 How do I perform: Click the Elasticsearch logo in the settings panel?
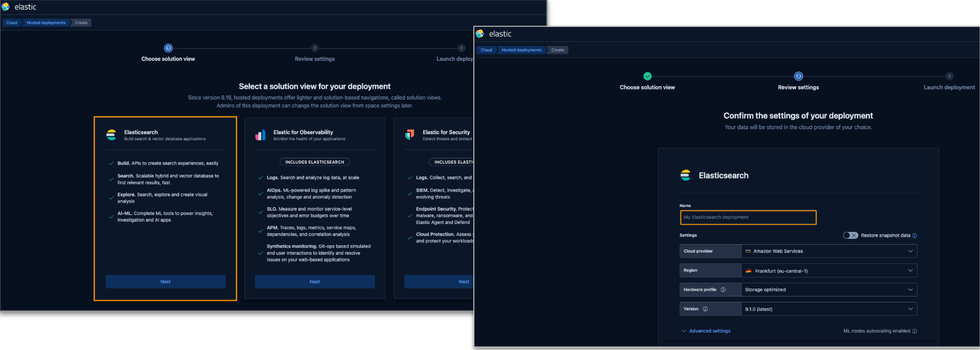(x=685, y=175)
